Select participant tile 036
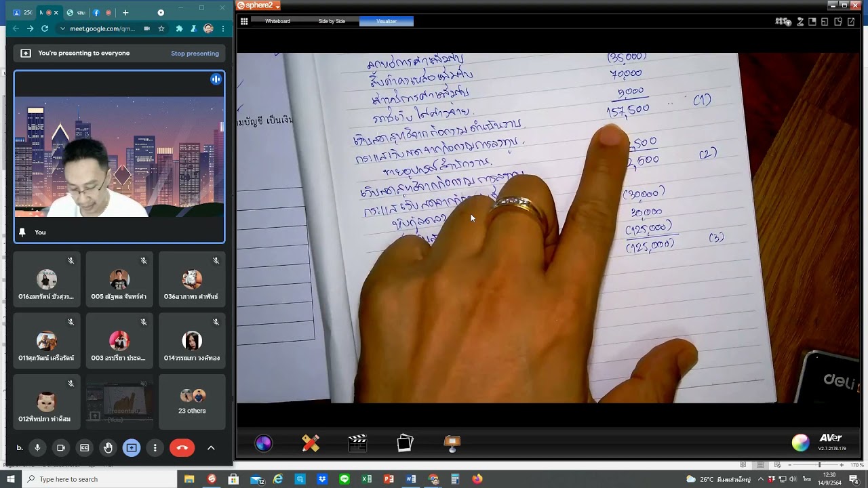868x488 pixels. pyautogui.click(x=192, y=279)
